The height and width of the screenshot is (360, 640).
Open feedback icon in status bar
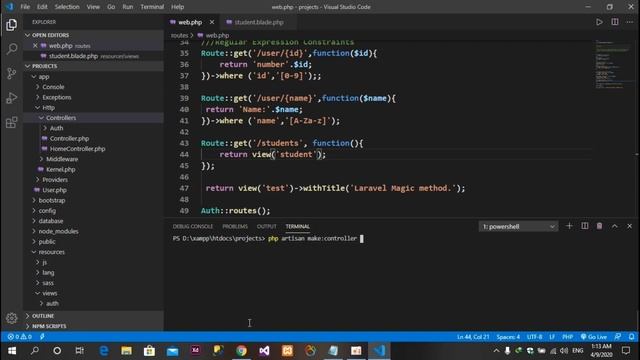(618, 337)
